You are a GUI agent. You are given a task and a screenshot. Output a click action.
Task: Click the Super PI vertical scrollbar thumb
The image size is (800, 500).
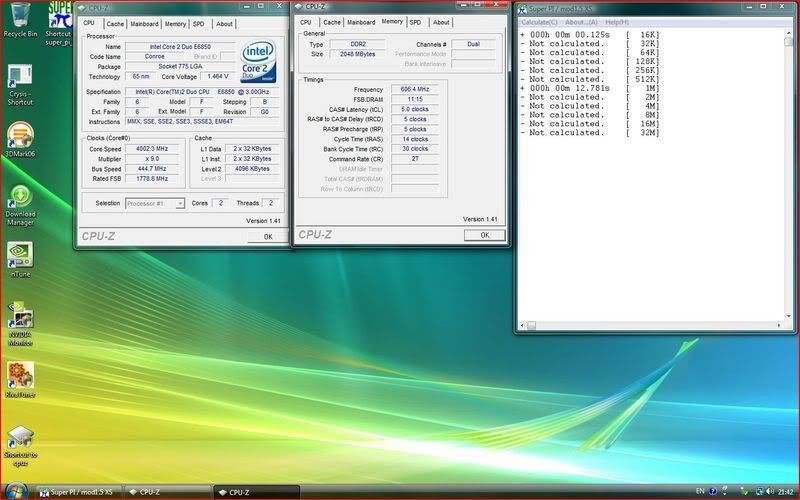coord(788,42)
